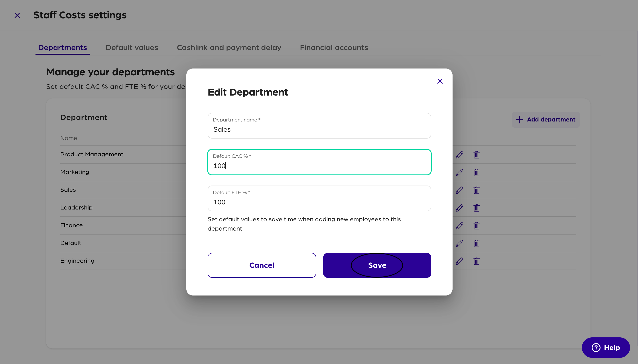Viewport: 638px width, 364px height.
Task: Close the Edit Department dialog
Action: 440,81
